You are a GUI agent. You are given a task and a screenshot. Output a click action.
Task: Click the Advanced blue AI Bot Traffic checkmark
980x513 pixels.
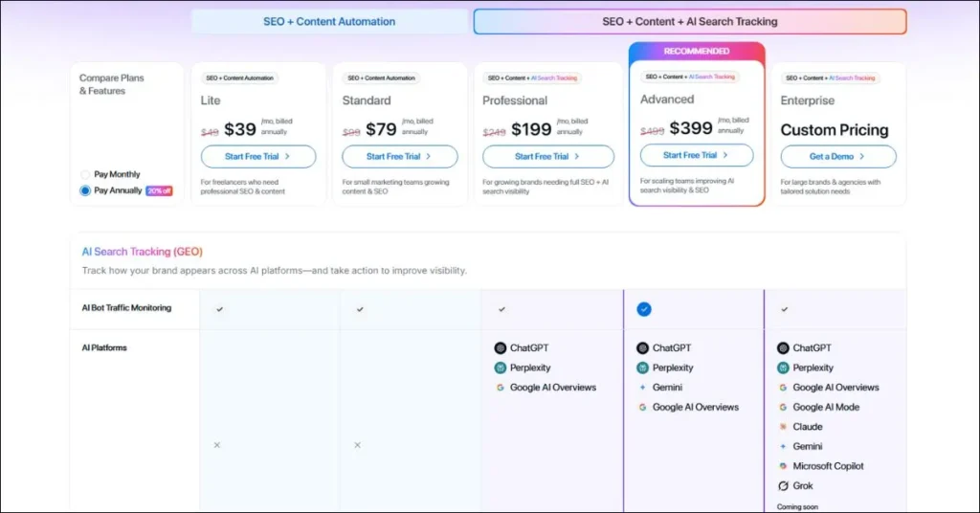644,309
